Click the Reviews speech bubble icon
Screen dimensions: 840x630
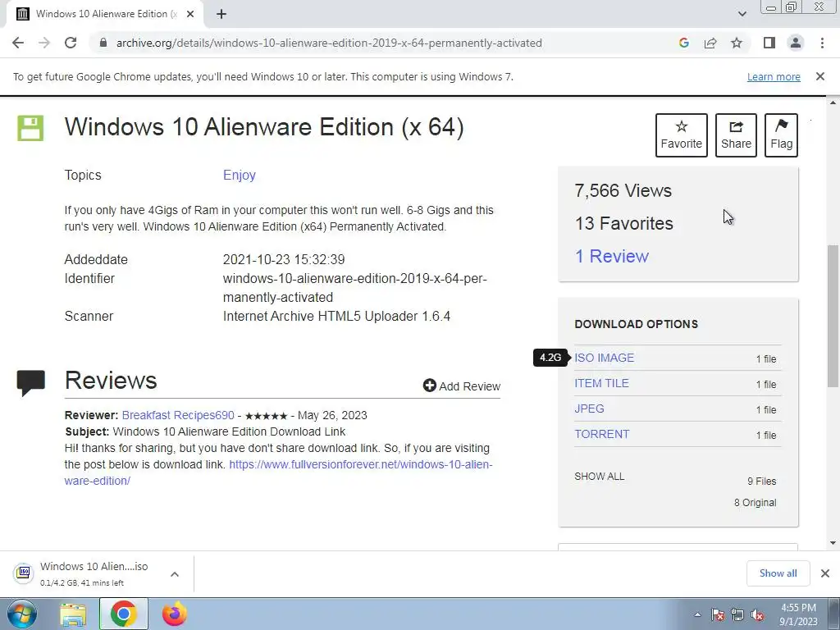coord(30,382)
